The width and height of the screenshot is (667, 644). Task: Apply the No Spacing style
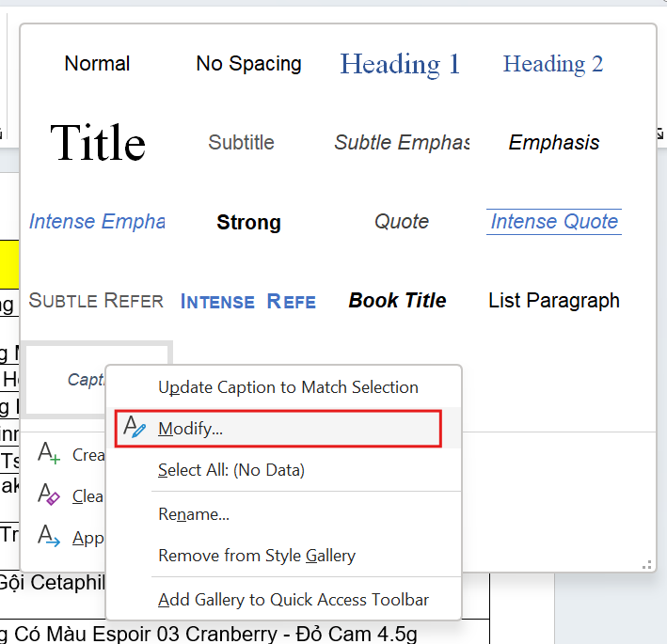tap(249, 64)
